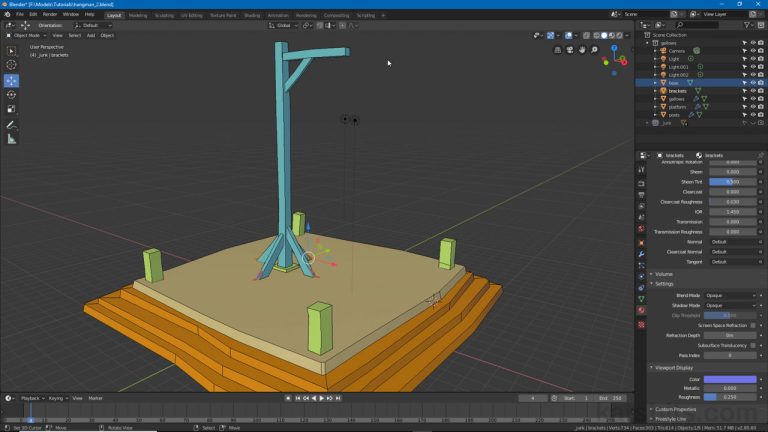Open the Object Mode dropdown
Screen dimensions: 768x432
pyautogui.click(x=25, y=35)
